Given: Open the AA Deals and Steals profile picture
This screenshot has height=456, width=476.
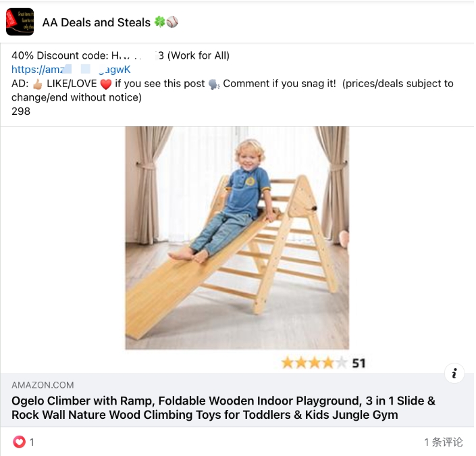Looking at the screenshot, I should coord(20,22).
